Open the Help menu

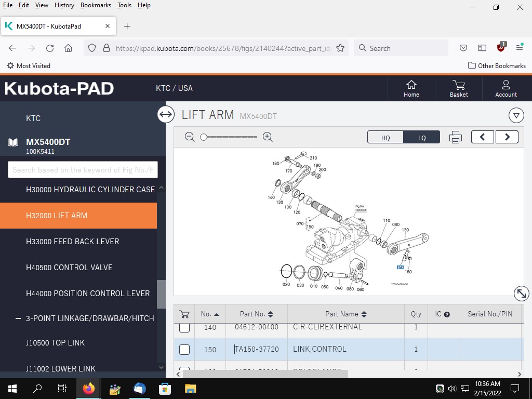tap(144, 5)
